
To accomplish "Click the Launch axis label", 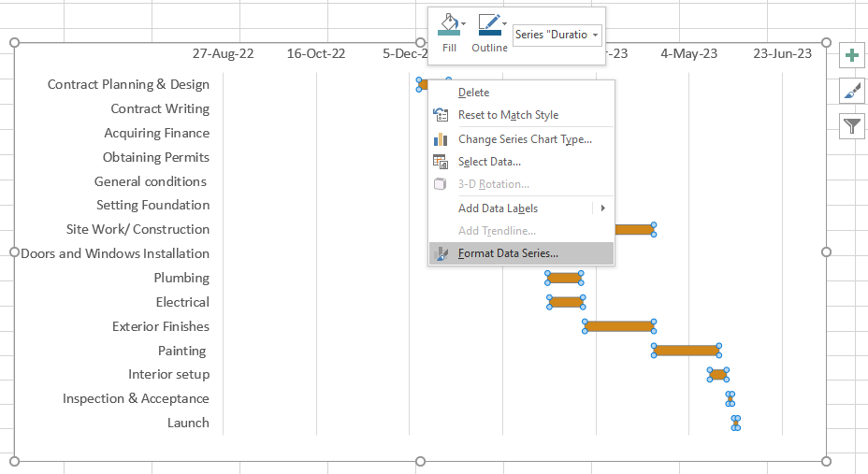I will point(188,424).
